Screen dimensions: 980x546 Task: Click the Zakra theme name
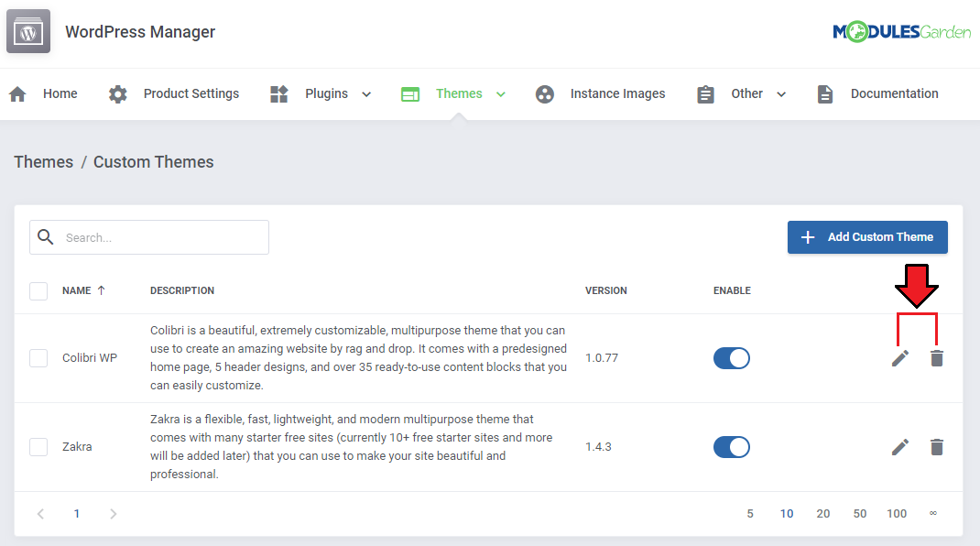point(77,446)
